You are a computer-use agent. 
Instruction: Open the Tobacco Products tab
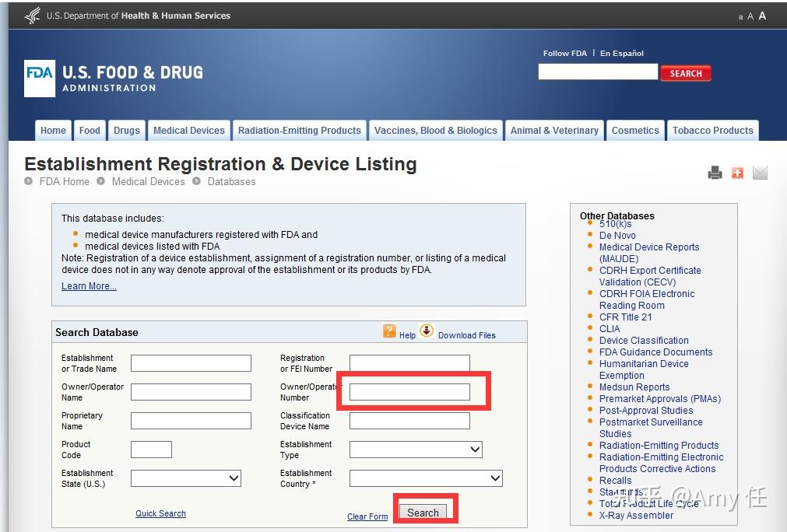[712, 131]
